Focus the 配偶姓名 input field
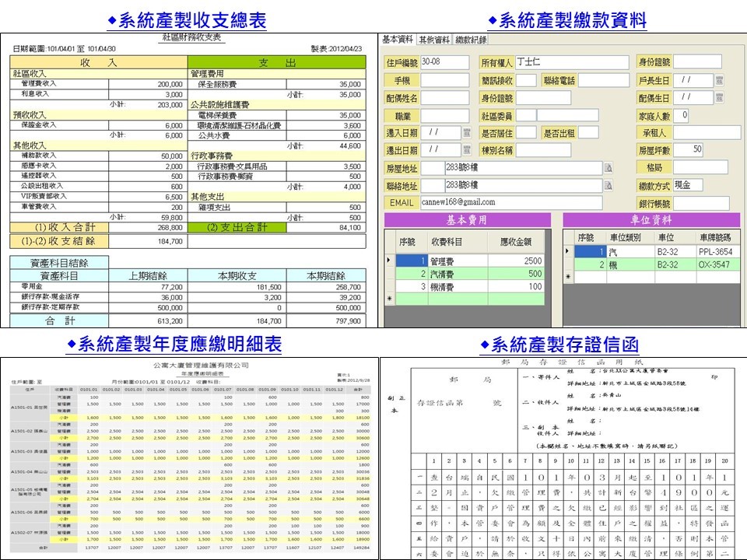The height and width of the screenshot is (560, 747). click(x=444, y=98)
